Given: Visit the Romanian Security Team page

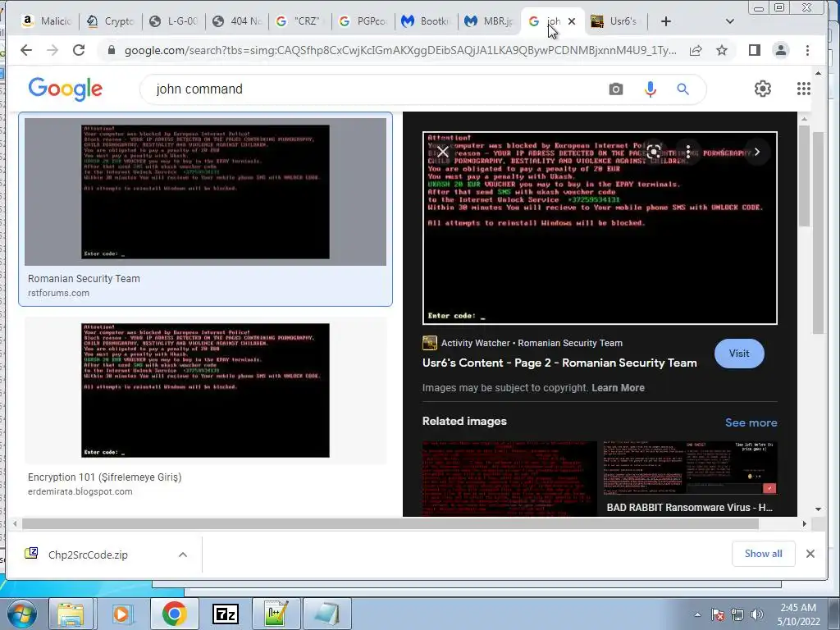Looking at the screenshot, I should coord(739,354).
